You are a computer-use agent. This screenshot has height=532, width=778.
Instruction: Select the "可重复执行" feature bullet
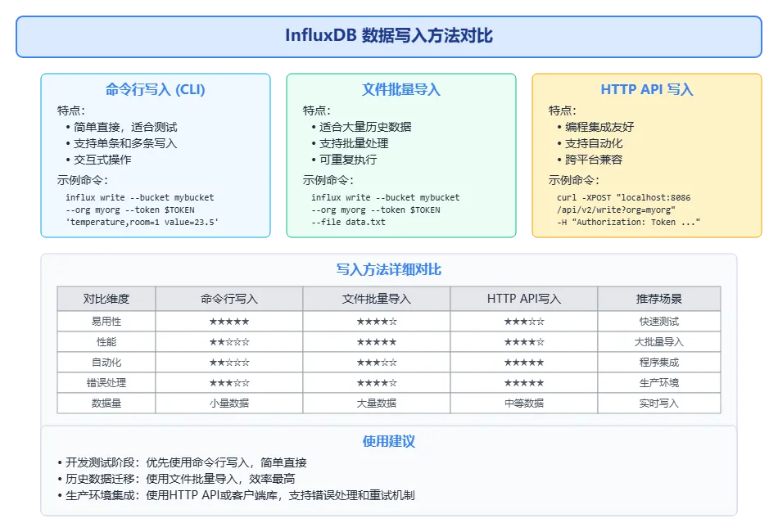(x=348, y=160)
